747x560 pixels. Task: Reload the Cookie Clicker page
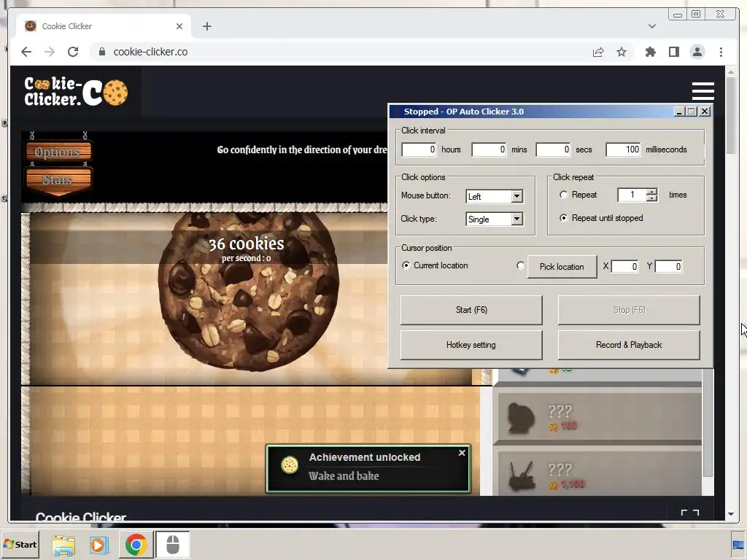[x=73, y=52]
